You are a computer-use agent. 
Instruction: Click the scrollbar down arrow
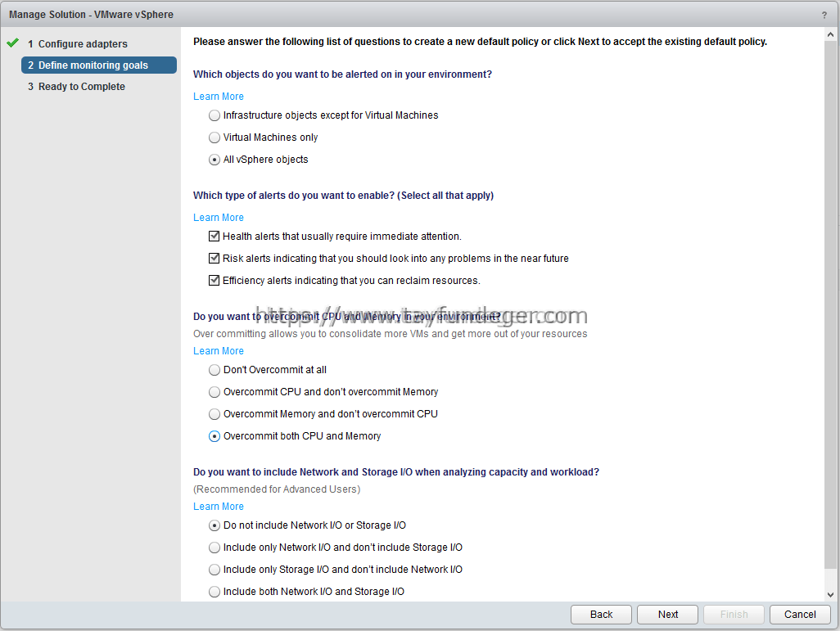click(830, 594)
